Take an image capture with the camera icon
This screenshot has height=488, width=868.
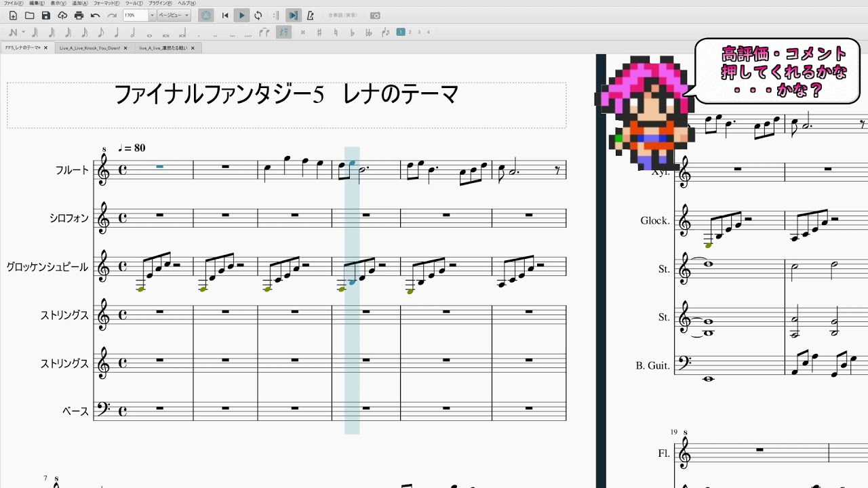pyautogui.click(x=375, y=15)
